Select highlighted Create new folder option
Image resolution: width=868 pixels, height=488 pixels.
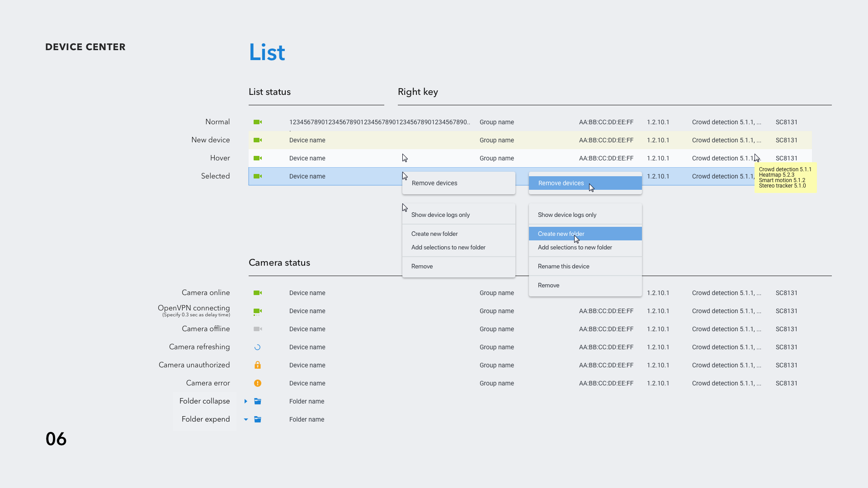pyautogui.click(x=561, y=234)
